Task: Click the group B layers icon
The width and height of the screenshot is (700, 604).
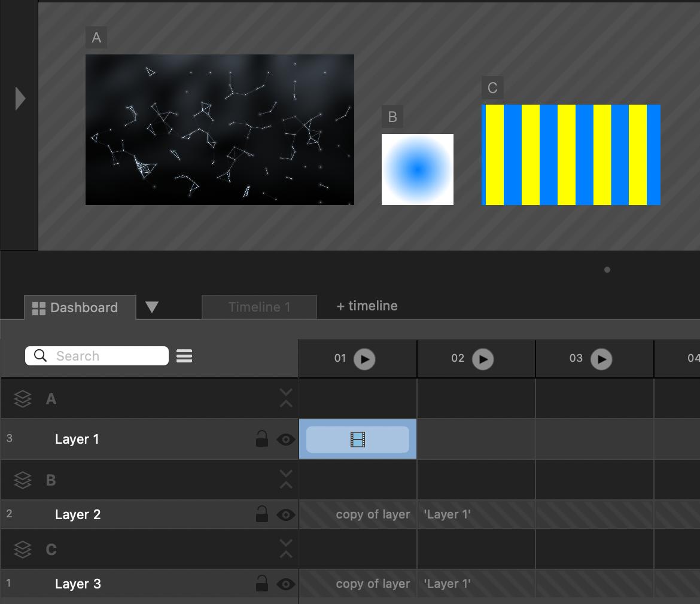Action: [x=23, y=480]
